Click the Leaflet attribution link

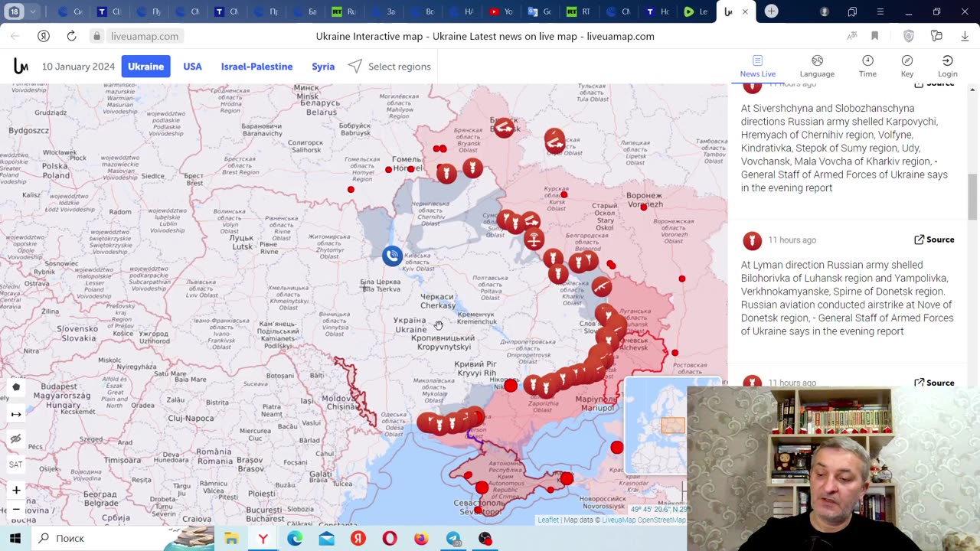(547, 520)
